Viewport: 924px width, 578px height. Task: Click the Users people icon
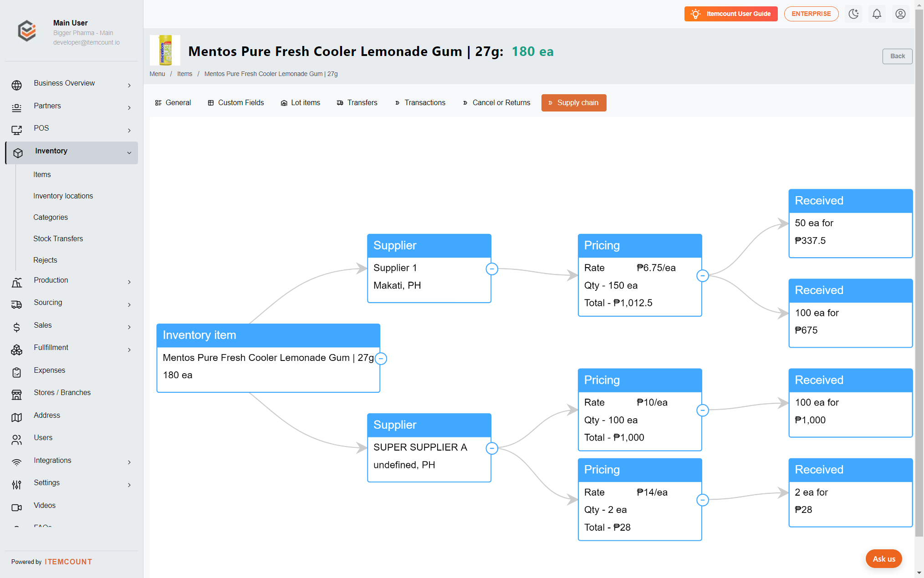tap(17, 440)
